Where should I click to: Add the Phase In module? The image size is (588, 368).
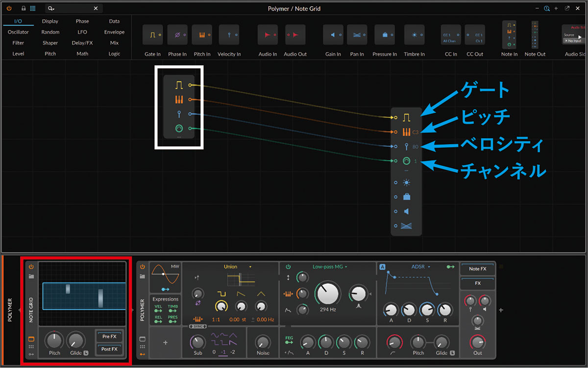coord(177,35)
